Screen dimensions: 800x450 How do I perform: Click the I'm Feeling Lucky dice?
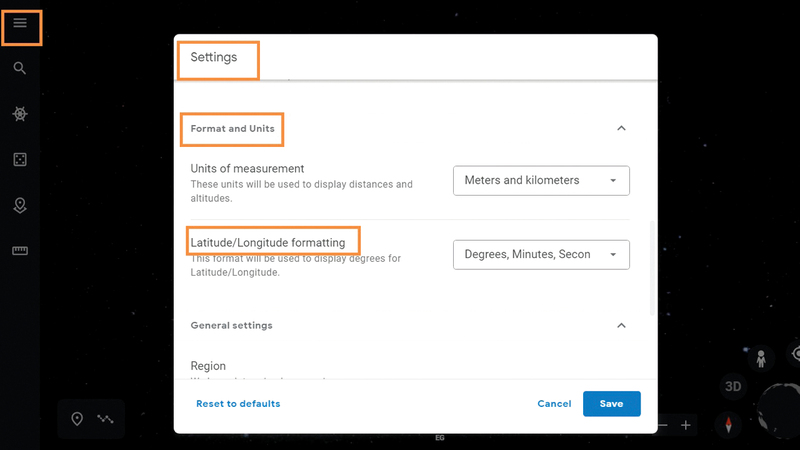coord(20,160)
